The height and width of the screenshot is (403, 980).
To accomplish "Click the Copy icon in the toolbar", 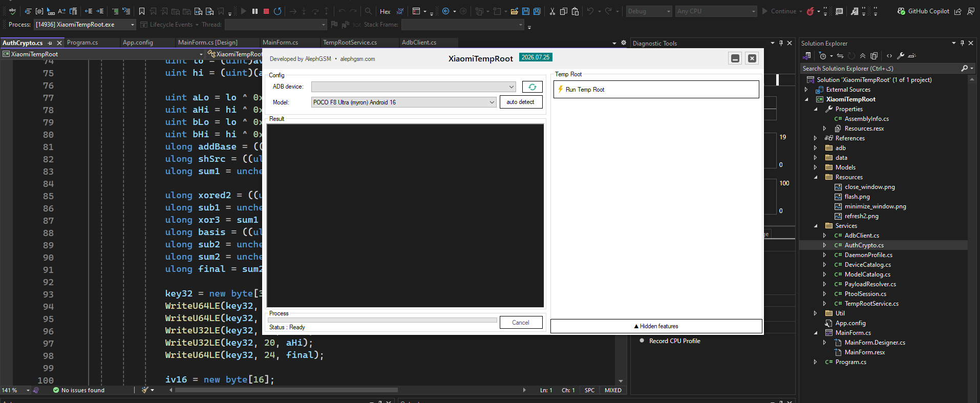I will coord(563,11).
